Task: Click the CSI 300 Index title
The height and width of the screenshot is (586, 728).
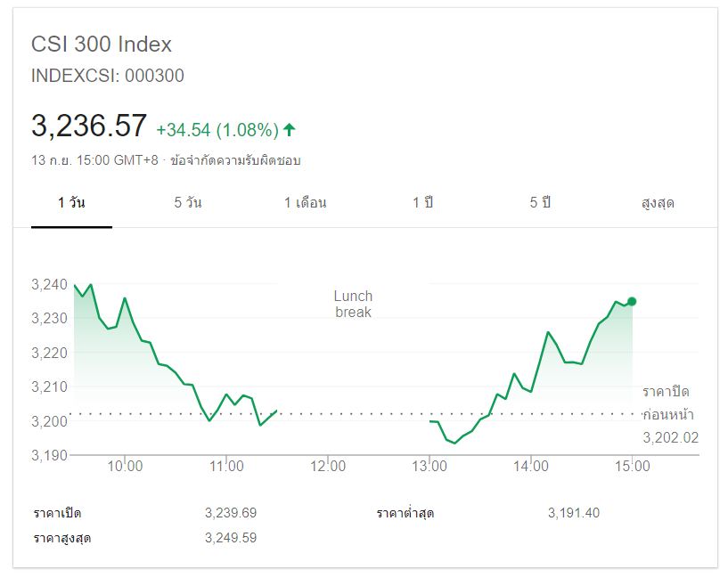Action: pos(102,45)
